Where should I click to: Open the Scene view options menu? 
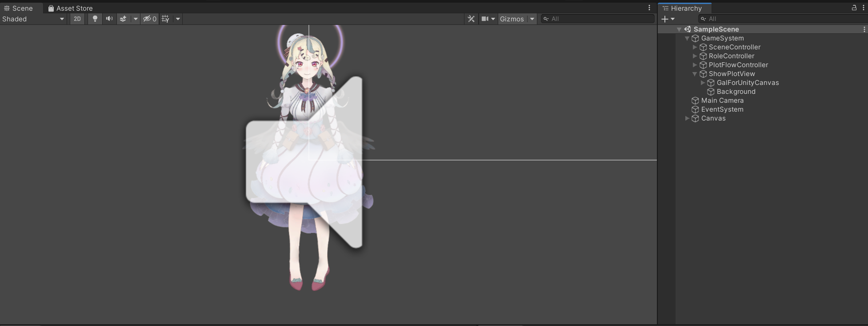(649, 8)
